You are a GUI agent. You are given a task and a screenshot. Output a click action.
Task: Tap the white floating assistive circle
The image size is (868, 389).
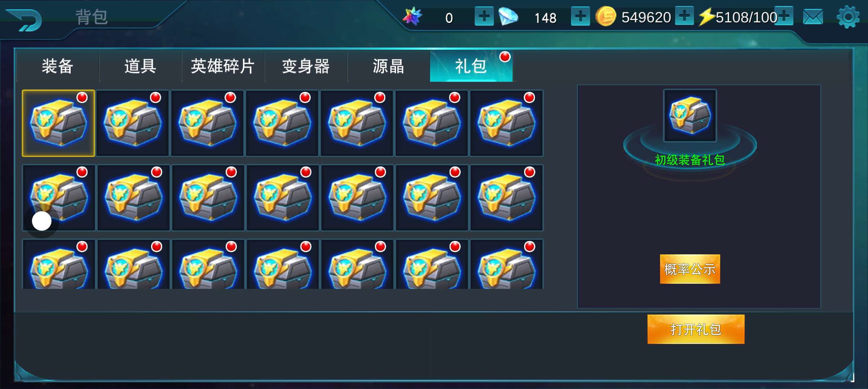pos(42,221)
